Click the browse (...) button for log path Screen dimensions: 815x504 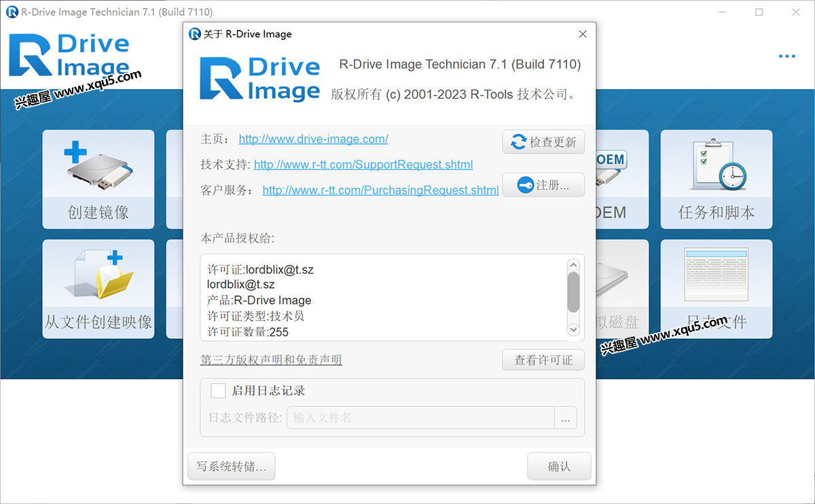[565, 418]
